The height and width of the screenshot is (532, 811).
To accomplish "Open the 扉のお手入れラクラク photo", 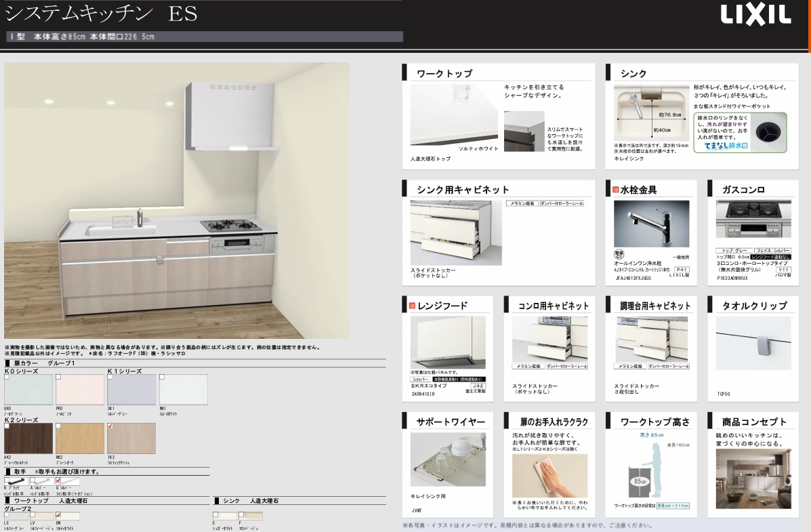I will (549, 476).
